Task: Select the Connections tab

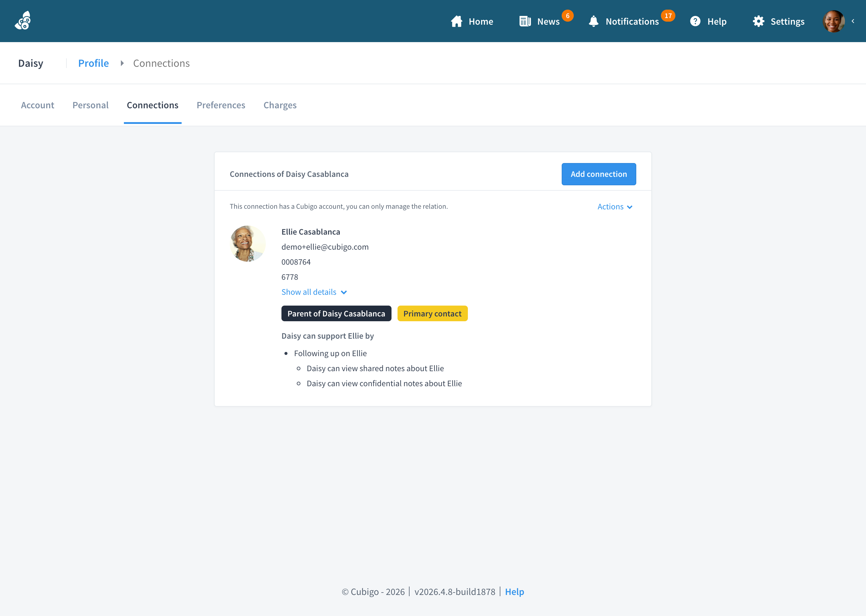Action: pos(152,105)
